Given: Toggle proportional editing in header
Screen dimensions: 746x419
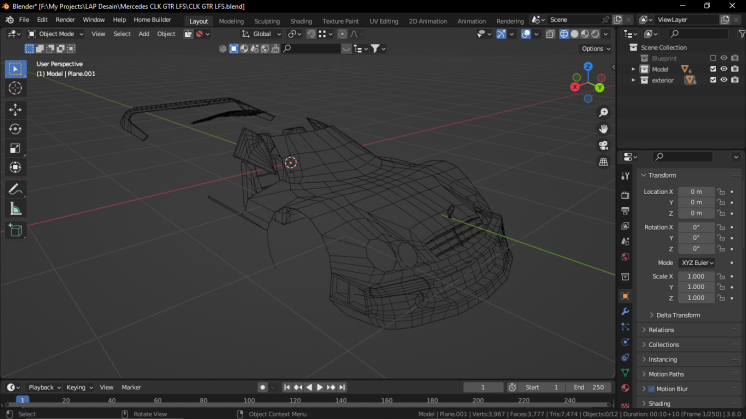Looking at the screenshot, I should (x=343, y=34).
